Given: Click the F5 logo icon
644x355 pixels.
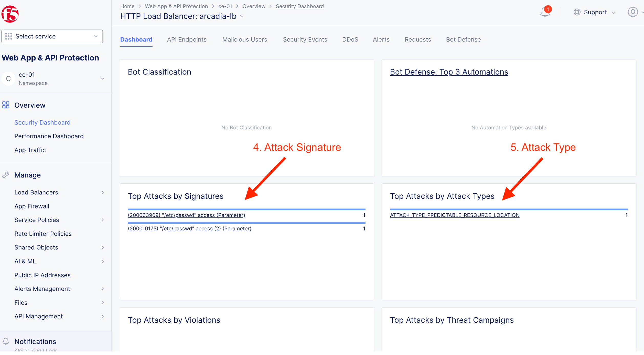Looking at the screenshot, I should (10, 14).
